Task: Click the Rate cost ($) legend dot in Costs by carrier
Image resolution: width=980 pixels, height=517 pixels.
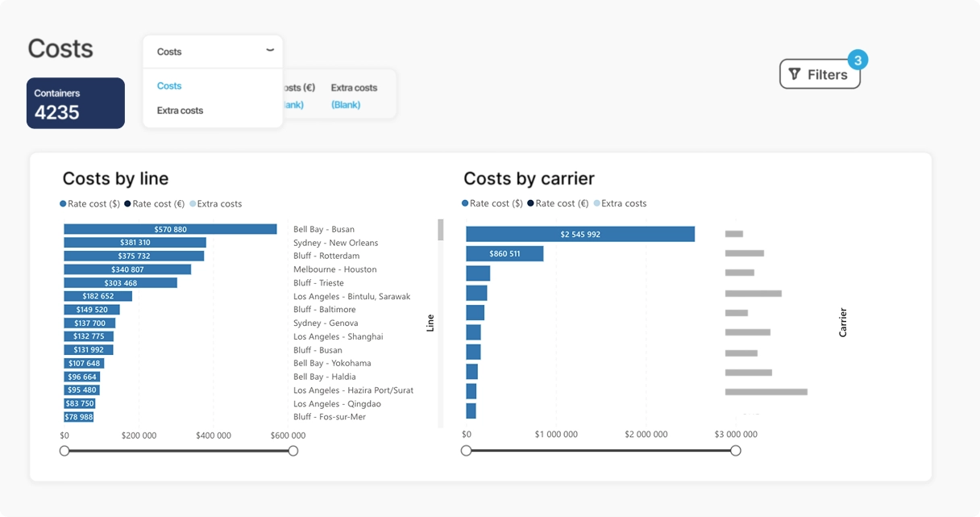Action: pos(465,203)
